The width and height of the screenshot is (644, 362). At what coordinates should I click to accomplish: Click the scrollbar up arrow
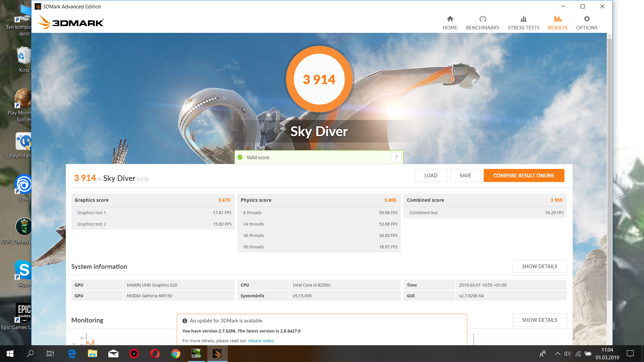tap(609, 36)
